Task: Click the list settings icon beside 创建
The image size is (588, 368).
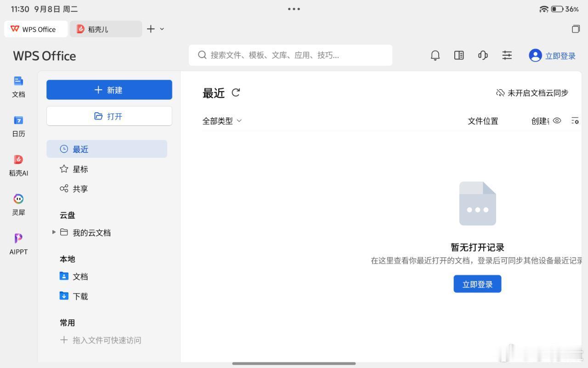Action: tap(575, 121)
